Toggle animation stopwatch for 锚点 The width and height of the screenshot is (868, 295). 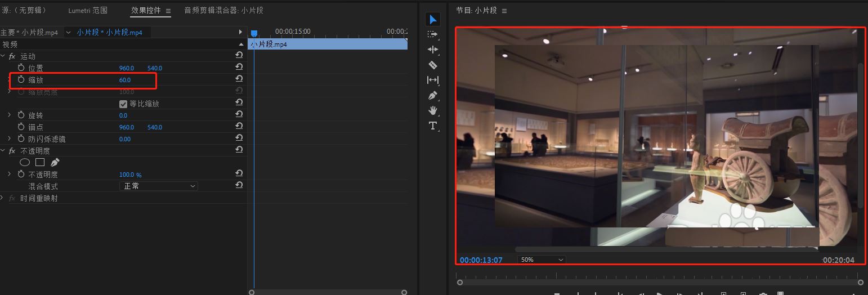click(21, 127)
